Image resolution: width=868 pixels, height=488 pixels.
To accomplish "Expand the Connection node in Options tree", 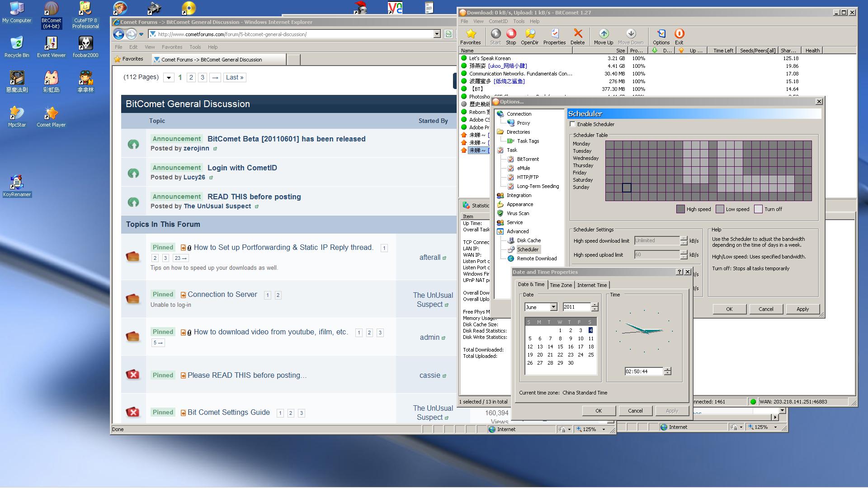I will click(519, 114).
